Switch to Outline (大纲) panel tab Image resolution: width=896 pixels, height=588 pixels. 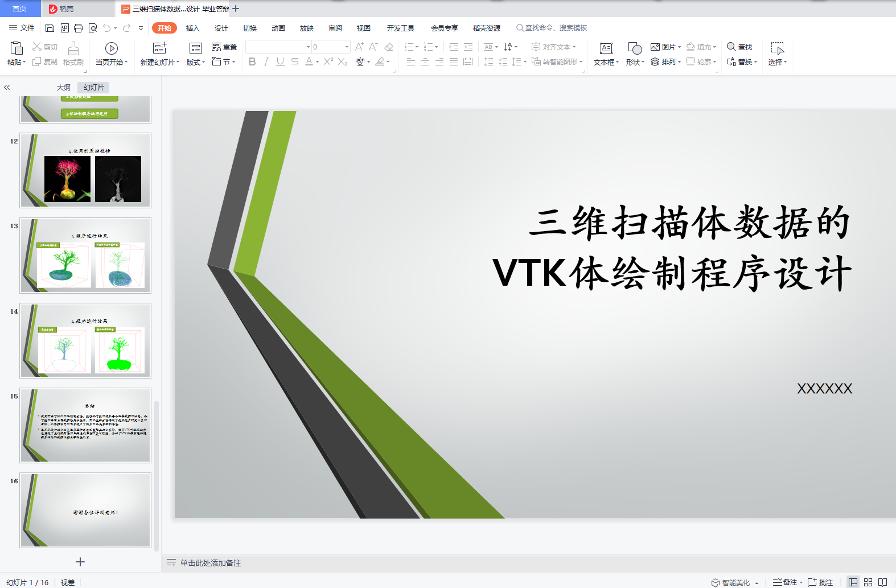coord(64,87)
